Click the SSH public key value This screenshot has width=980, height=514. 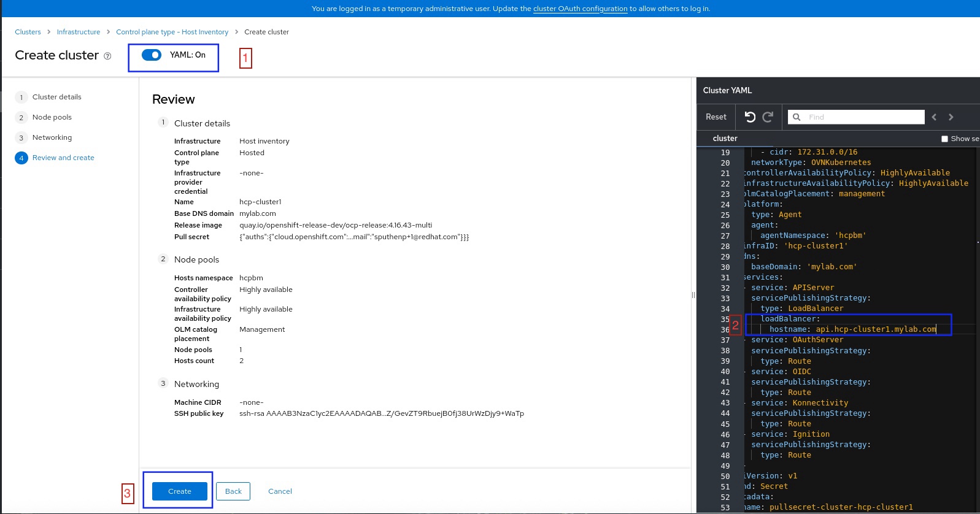tap(382, 413)
